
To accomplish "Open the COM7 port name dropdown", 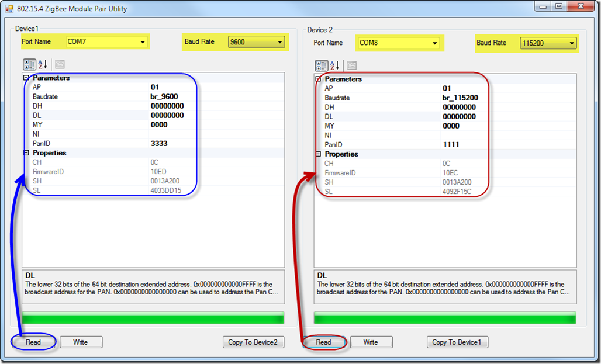I will coord(143,41).
